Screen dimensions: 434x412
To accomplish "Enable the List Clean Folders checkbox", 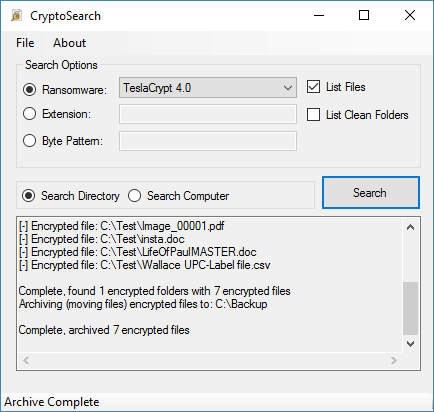I will (x=313, y=114).
